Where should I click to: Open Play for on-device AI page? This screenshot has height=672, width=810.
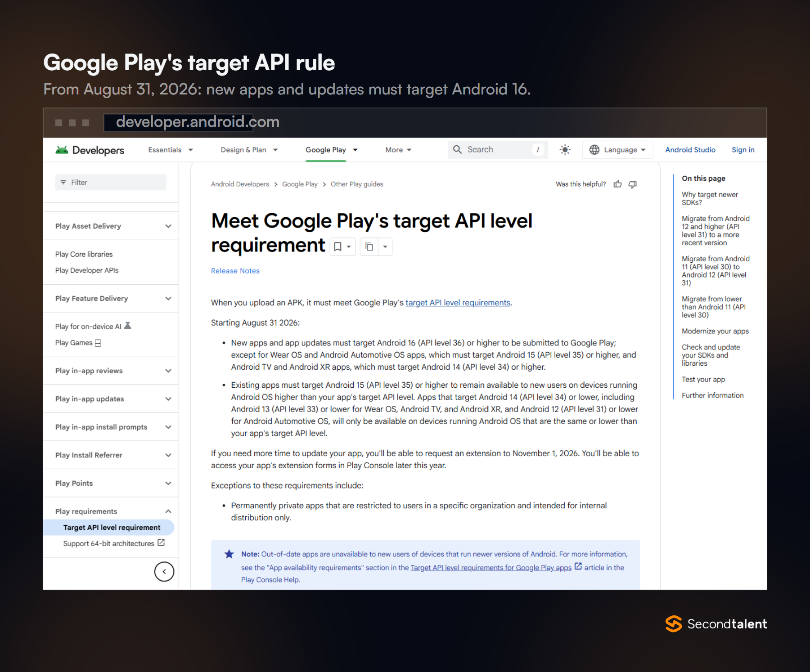click(88, 327)
